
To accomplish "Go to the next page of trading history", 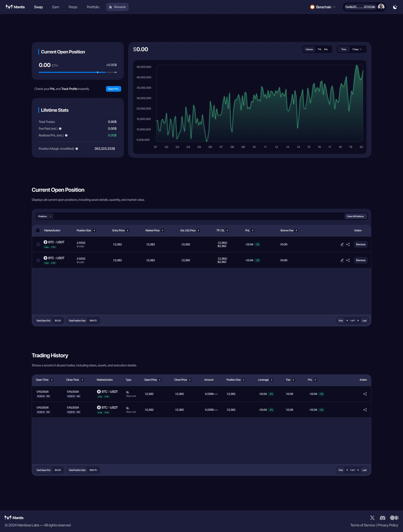I will 358,470.
